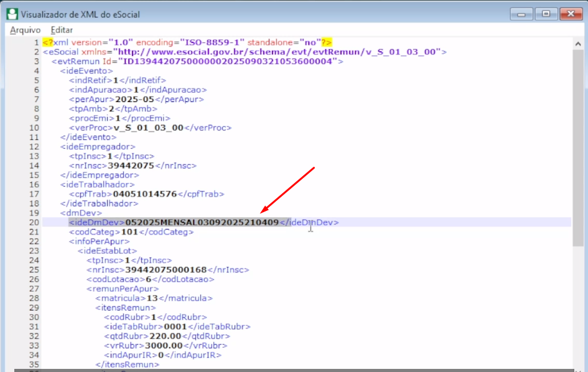Click line number 20 in the gutter
Viewport: 588px width, 372px height.
click(34, 222)
